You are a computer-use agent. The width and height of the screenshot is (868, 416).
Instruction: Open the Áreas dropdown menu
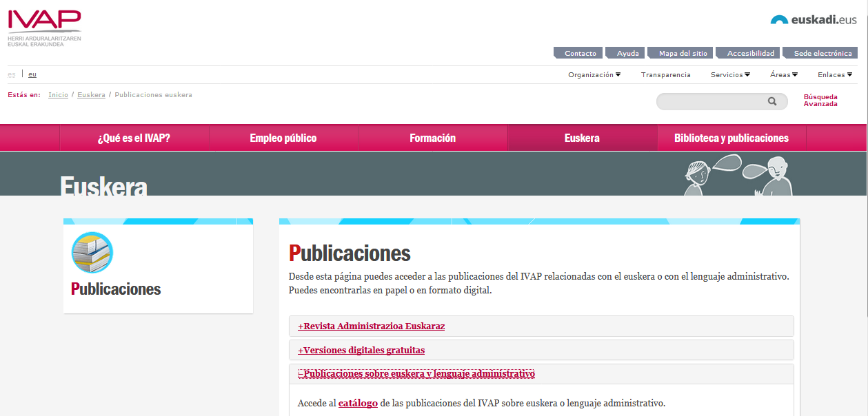[784, 75]
